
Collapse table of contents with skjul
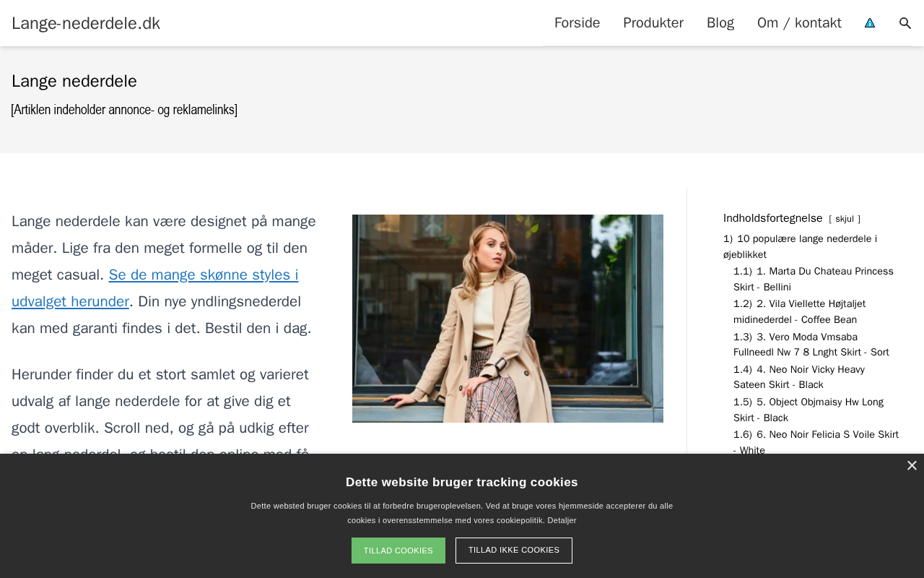coord(844,219)
